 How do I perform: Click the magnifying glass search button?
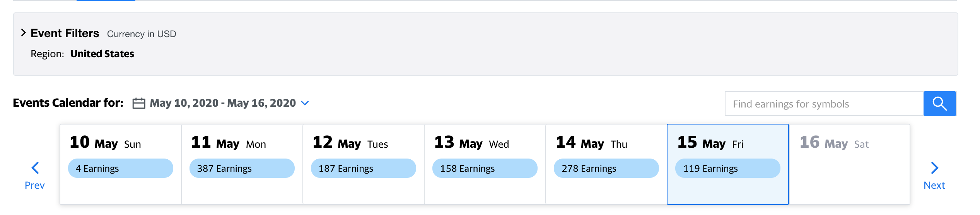[x=939, y=104]
